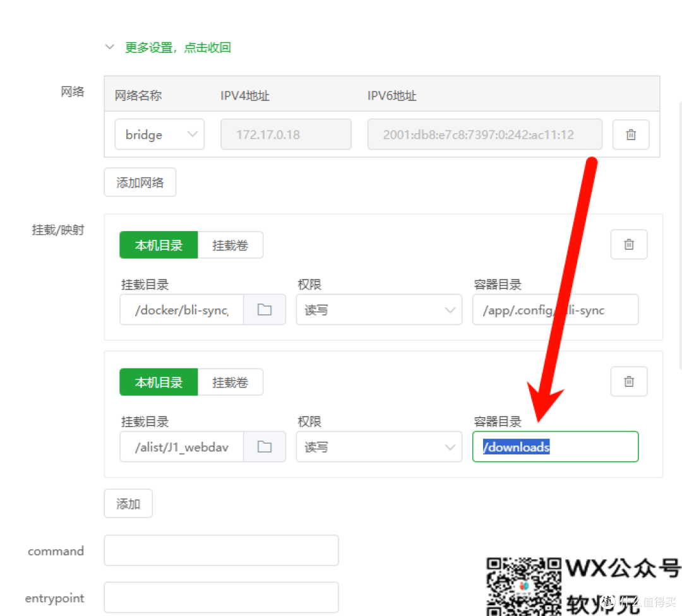This screenshot has width=682, height=616.
Task: Open folder browser for /alist/J1_webdav mount
Action: [x=265, y=446]
